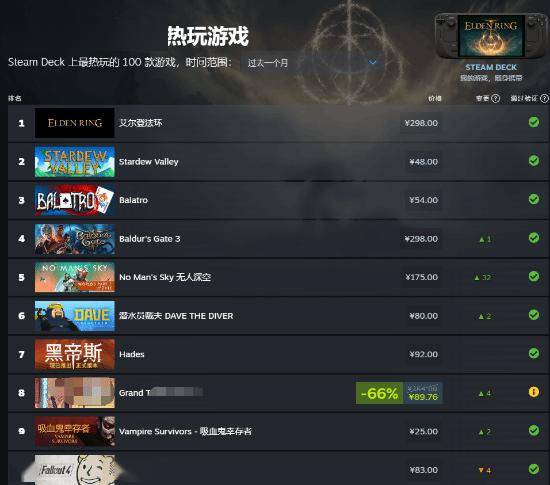550x485 pixels.
Task: Open the Baldur's Gate 3 title link
Action: click(149, 239)
